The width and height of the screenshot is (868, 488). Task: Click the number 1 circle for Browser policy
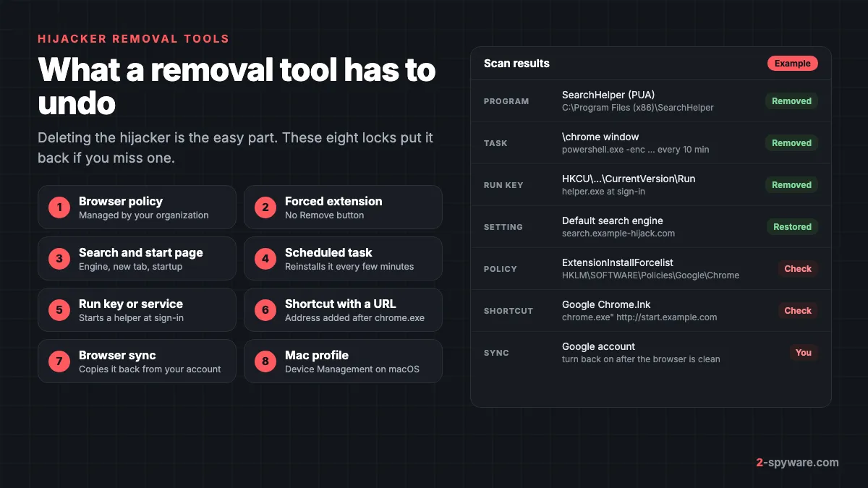59,207
